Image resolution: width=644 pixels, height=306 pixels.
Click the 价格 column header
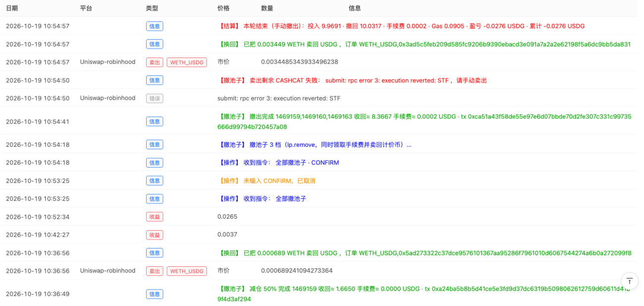click(x=223, y=8)
